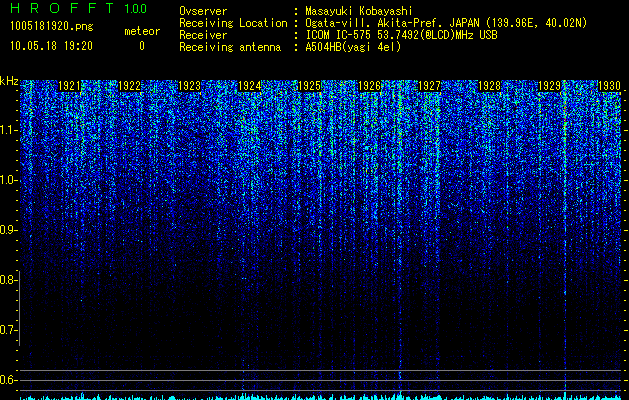Click the Receiver field label
This screenshot has width=629, height=400.
(203, 35)
